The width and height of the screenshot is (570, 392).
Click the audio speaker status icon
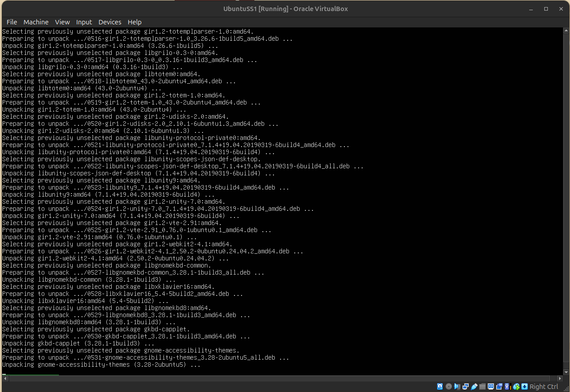tap(457, 387)
